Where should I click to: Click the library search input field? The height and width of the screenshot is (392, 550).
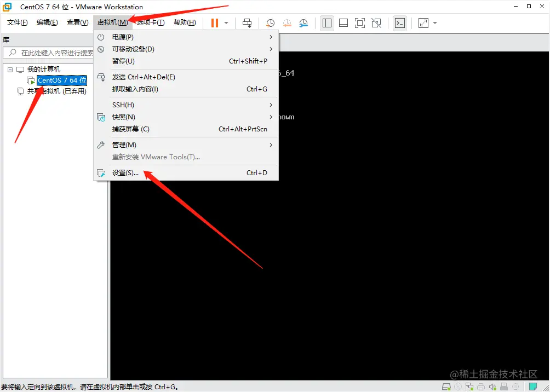click(x=49, y=53)
